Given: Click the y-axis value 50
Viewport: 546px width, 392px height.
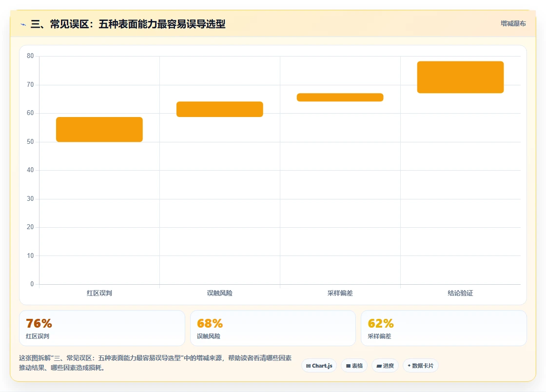Looking at the screenshot, I should (30, 142).
